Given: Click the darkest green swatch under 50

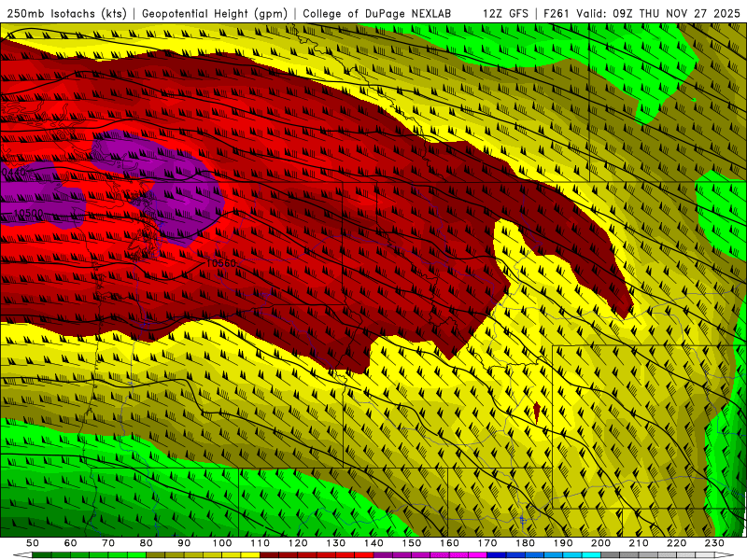Looking at the screenshot, I should [x=42, y=555].
